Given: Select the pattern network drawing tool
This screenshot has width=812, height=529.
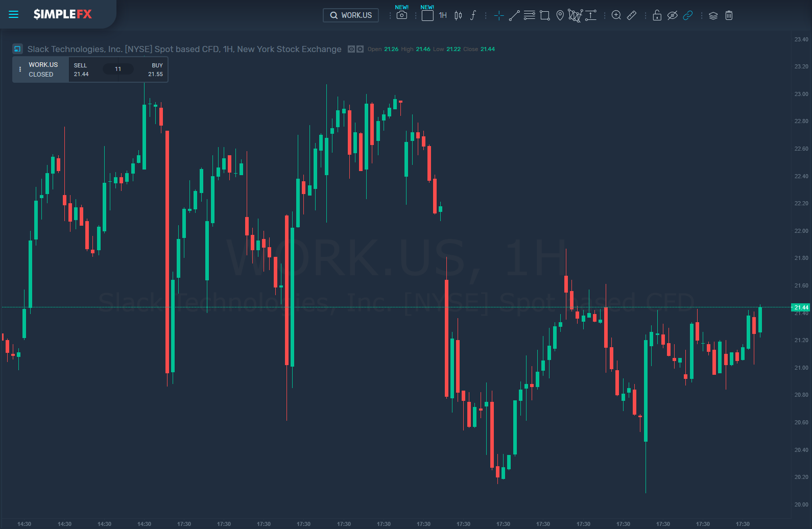Looking at the screenshot, I should 575,15.
